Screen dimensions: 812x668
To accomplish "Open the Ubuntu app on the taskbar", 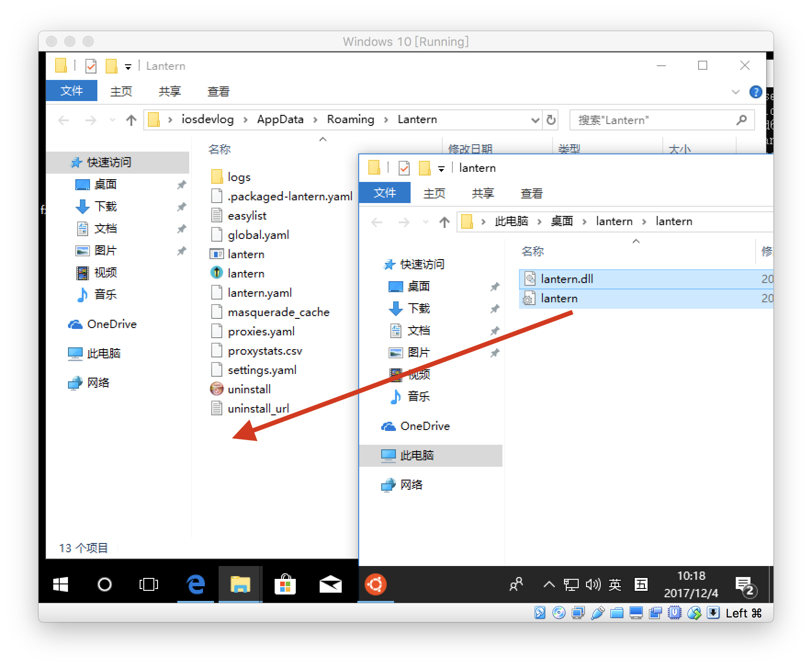I will coord(375,584).
